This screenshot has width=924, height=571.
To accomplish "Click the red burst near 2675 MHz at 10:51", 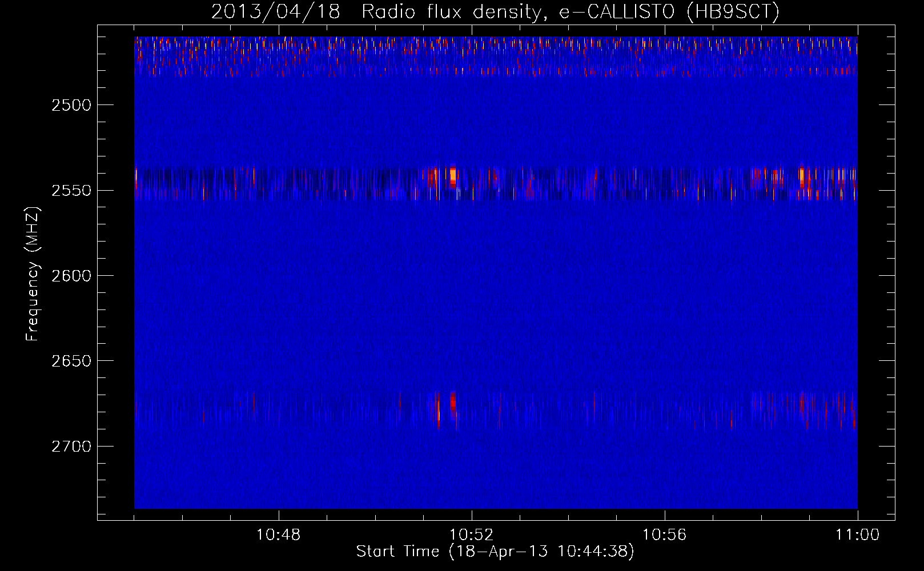I will (x=453, y=403).
